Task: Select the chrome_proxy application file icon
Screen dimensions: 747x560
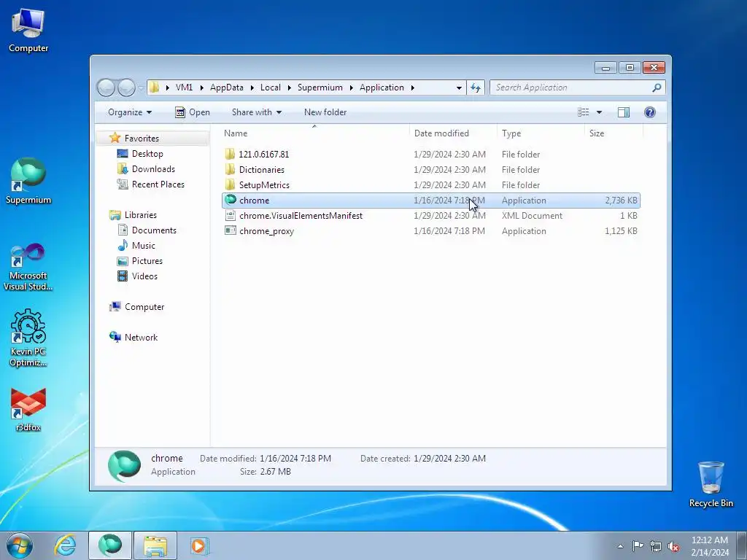Action: [231, 230]
